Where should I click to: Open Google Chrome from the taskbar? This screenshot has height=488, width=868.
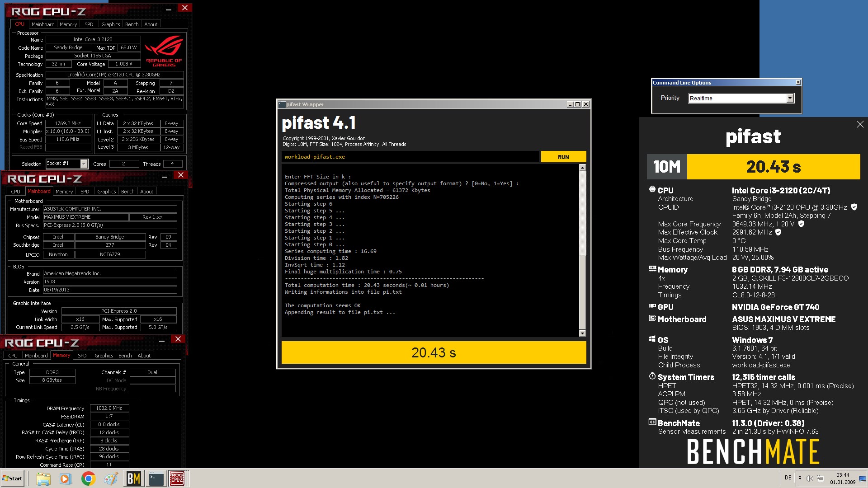[x=88, y=479]
